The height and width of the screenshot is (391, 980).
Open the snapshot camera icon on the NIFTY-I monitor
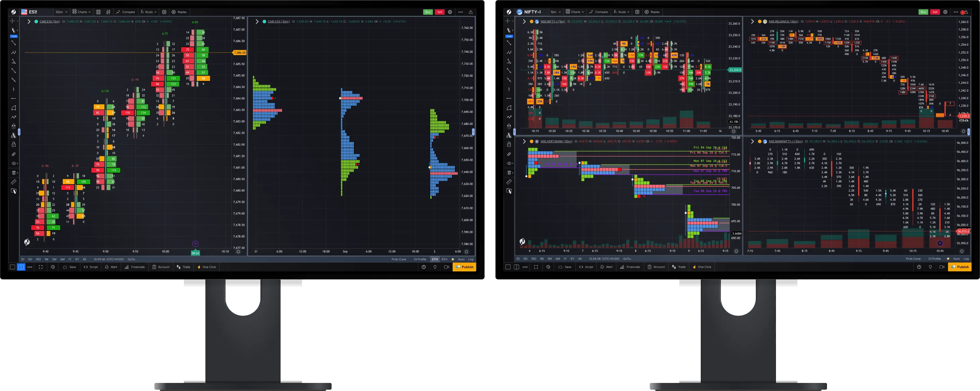click(x=637, y=12)
